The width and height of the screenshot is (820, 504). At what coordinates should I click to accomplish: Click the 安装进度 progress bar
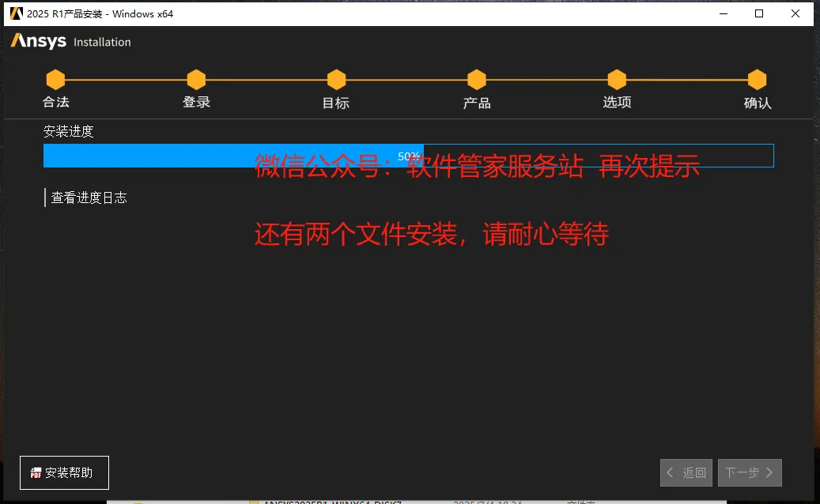coord(409,156)
